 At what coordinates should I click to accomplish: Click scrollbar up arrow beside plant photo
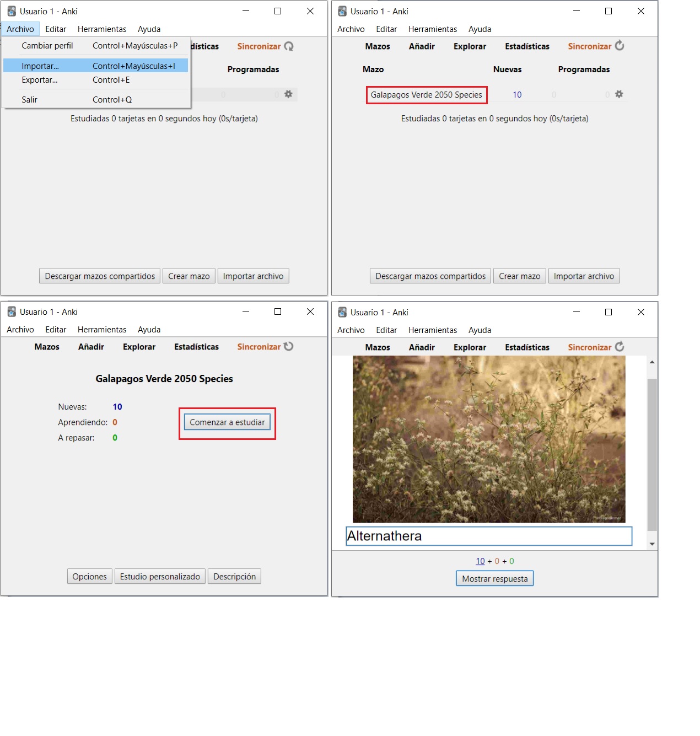tap(652, 362)
